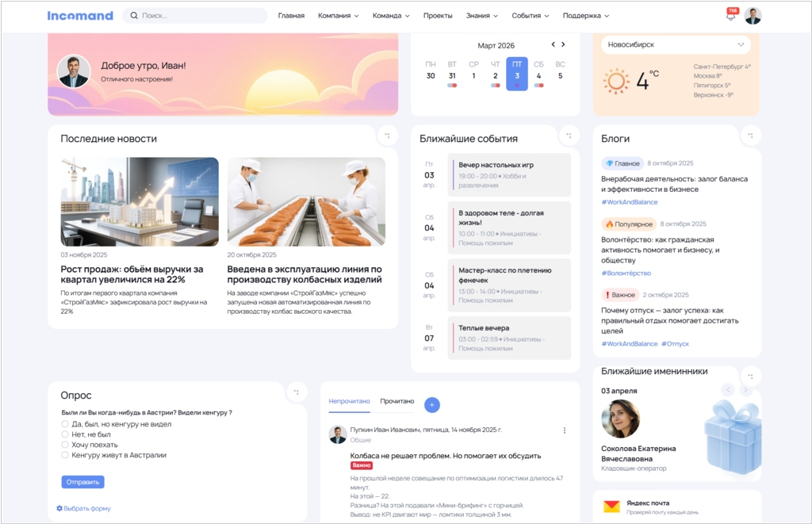Viewport: 812px width, 524px height.
Task: Select radio option 'Хочу поехать'
Action: click(65, 445)
